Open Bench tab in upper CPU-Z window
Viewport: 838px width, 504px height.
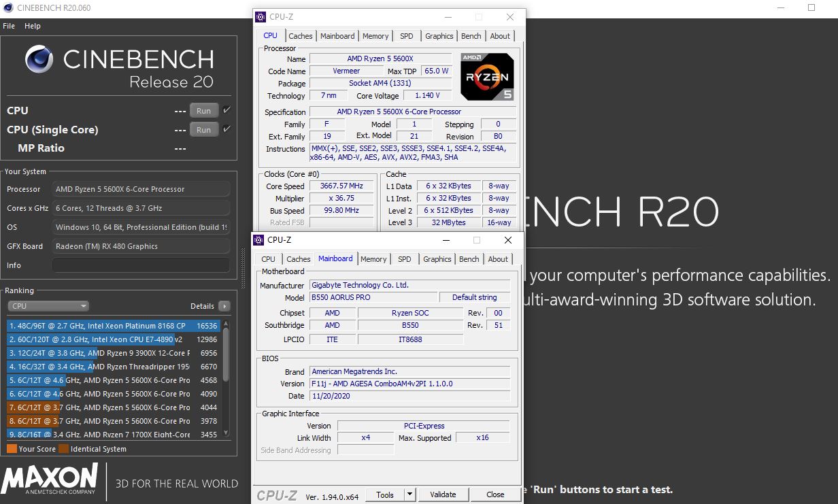click(x=471, y=36)
